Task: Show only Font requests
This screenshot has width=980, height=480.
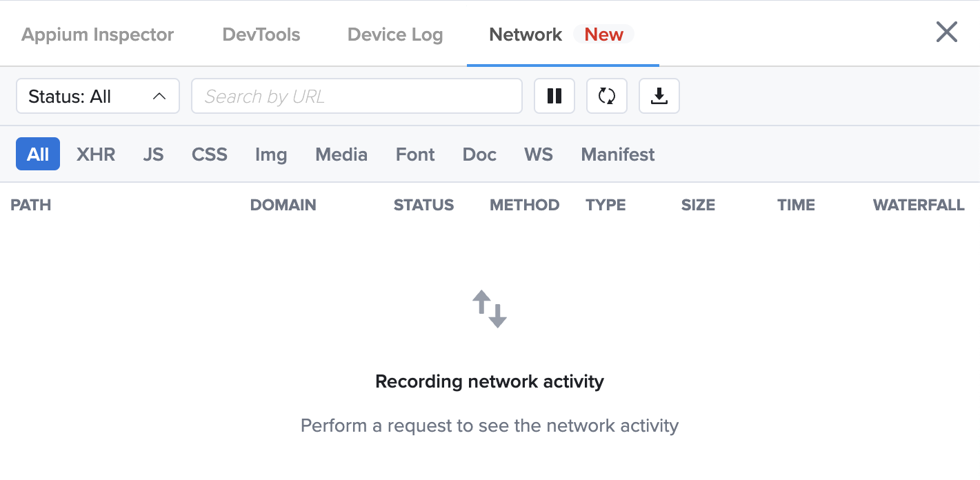Action: (414, 154)
